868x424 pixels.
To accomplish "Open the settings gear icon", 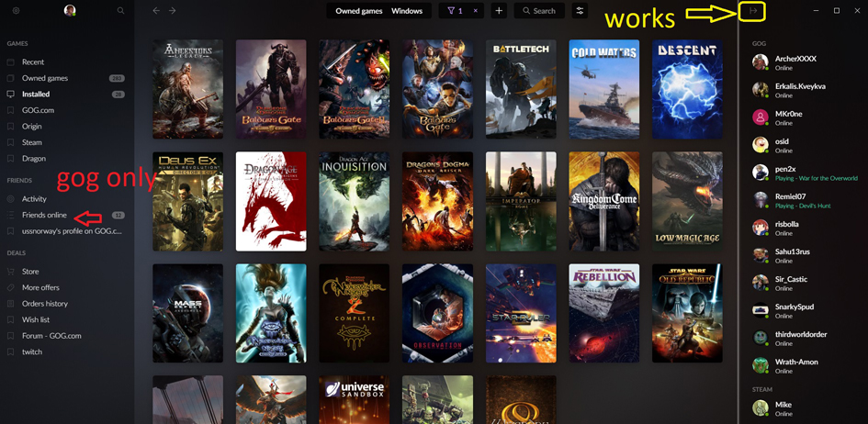I will click(16, 10).
